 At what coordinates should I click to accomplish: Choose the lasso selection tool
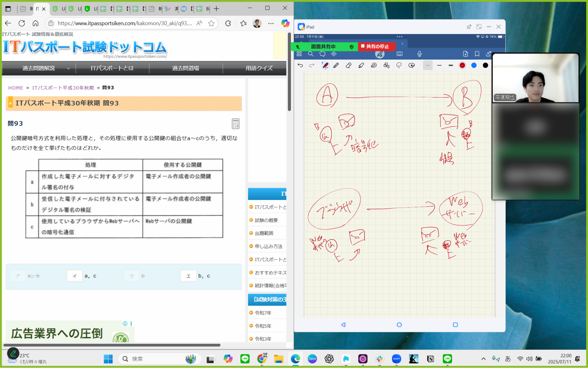399,65
